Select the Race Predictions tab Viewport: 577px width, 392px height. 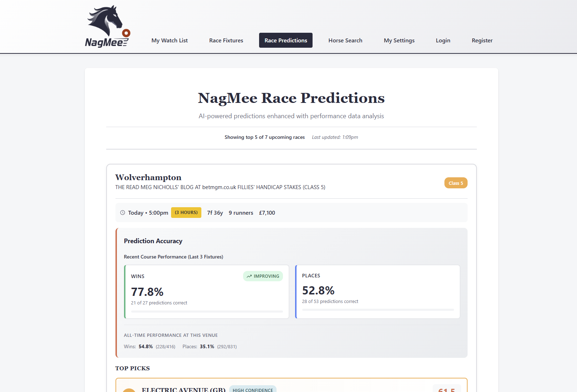click(x=285, y=41)
